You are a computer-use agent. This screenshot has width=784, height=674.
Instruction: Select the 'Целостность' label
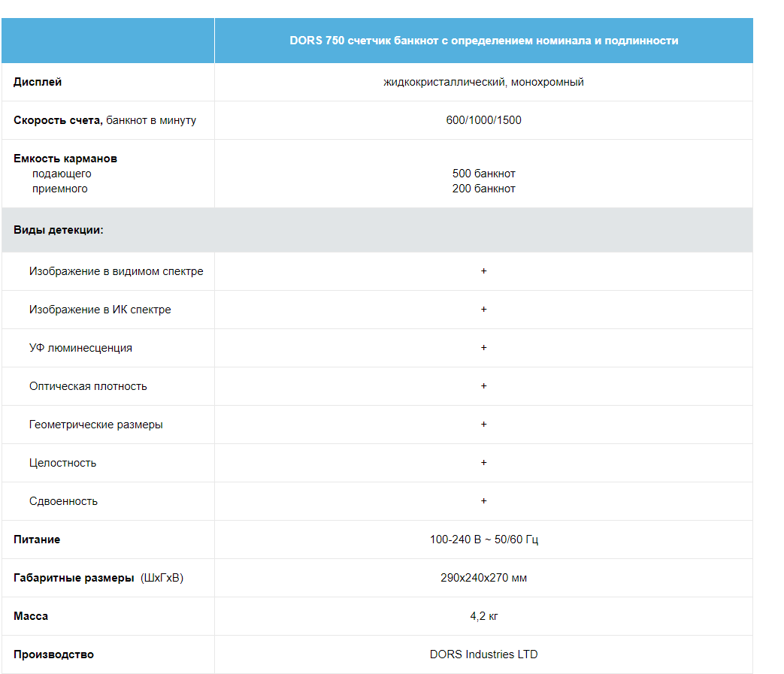point(62,463)
